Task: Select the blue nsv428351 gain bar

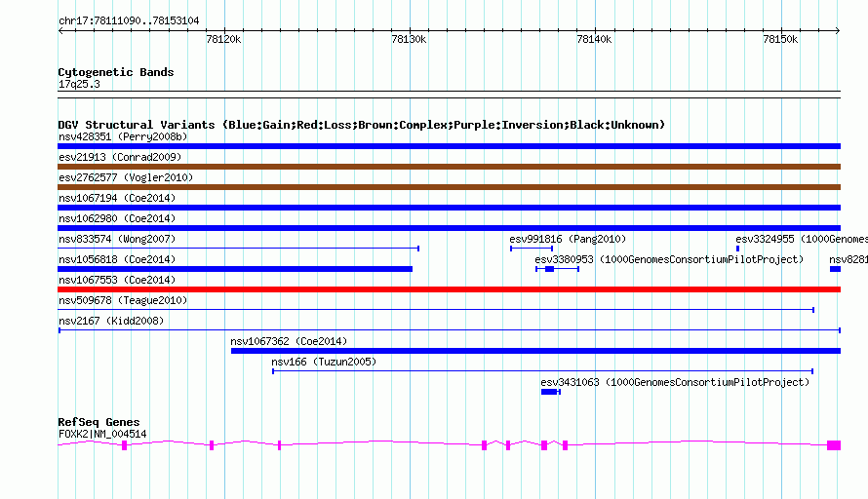Action: pos(449,146)
